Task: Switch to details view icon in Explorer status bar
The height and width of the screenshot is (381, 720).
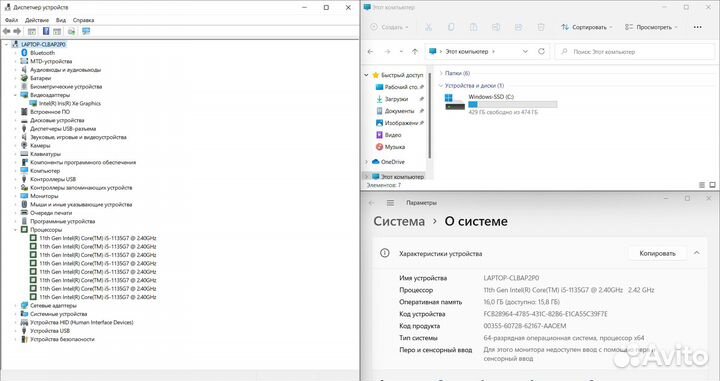Action: [x=702, y=185]
